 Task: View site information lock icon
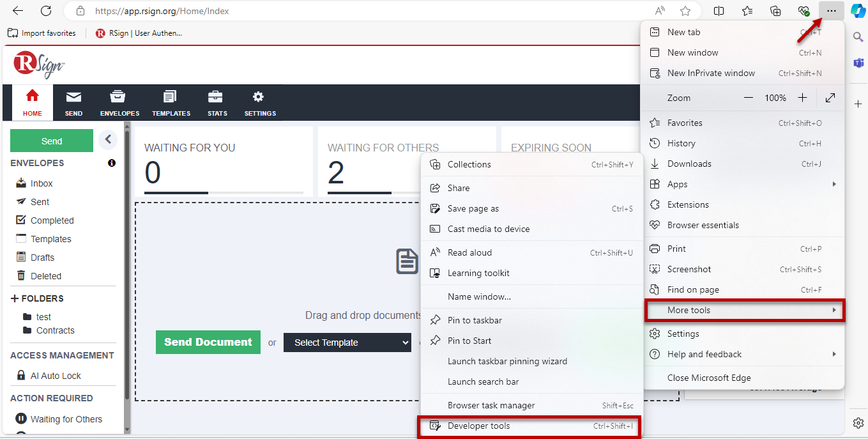[80, 11]
